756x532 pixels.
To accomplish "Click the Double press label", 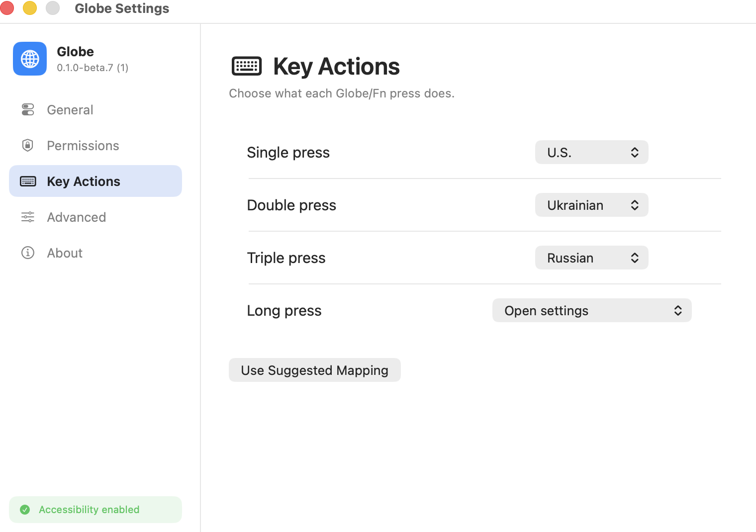I will pyautogui.click(x=291, y=205).
